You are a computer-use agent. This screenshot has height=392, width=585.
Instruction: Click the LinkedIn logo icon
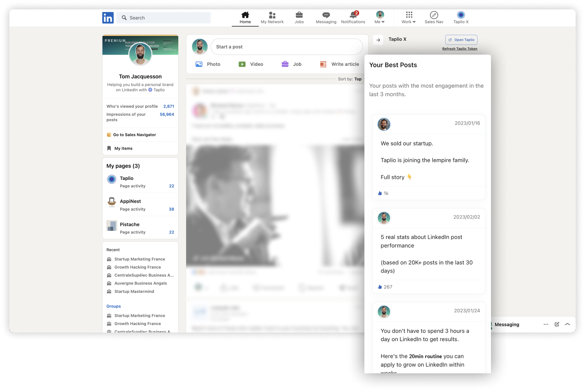tap(108, 18)
